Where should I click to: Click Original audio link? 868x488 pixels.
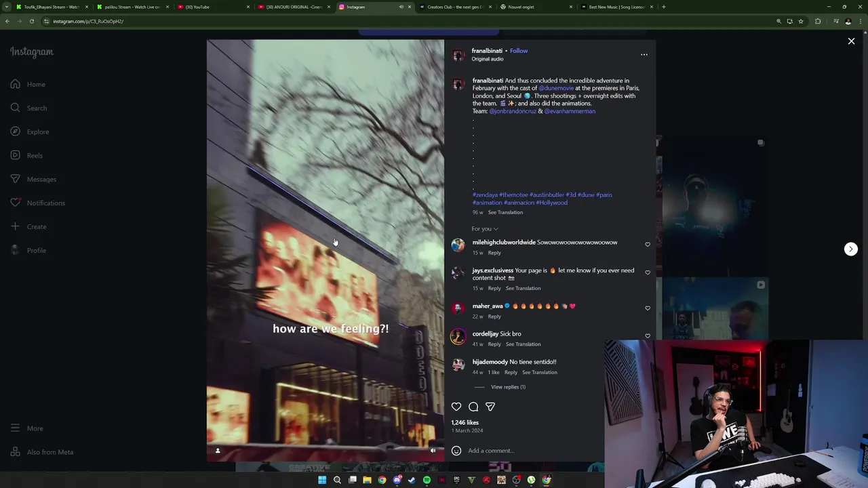click(488, 59)
